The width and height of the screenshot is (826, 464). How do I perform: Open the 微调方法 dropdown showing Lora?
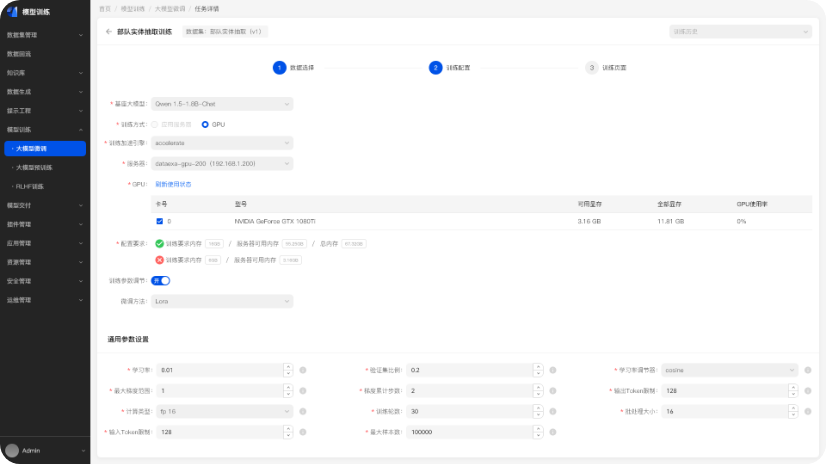222,300
